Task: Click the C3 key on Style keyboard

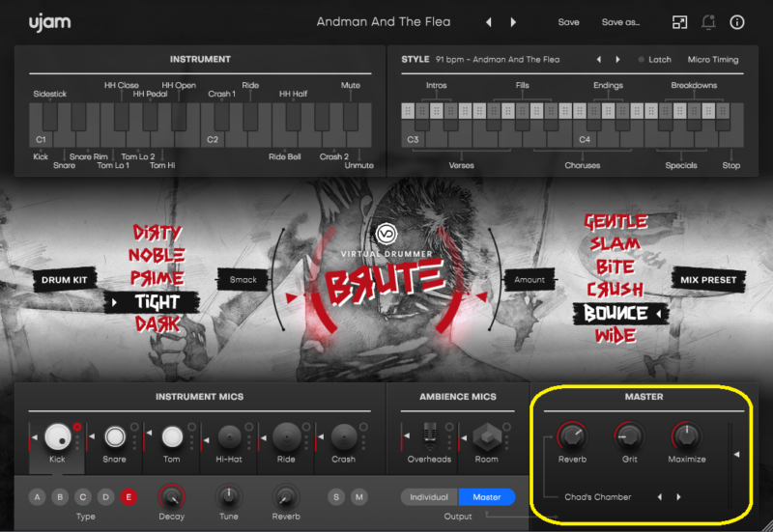Action: pyautogui.click(x=413, y=139)
